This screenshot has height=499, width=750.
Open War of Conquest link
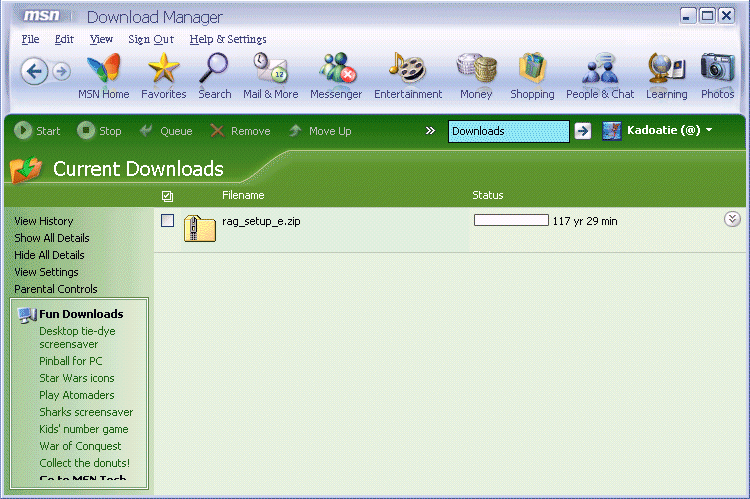tap(80, 446)
